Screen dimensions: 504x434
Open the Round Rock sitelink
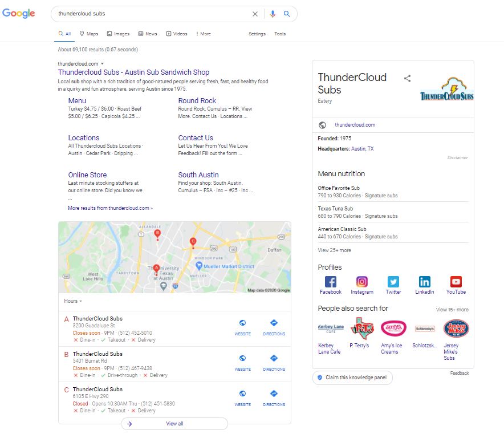click(197, 100)
